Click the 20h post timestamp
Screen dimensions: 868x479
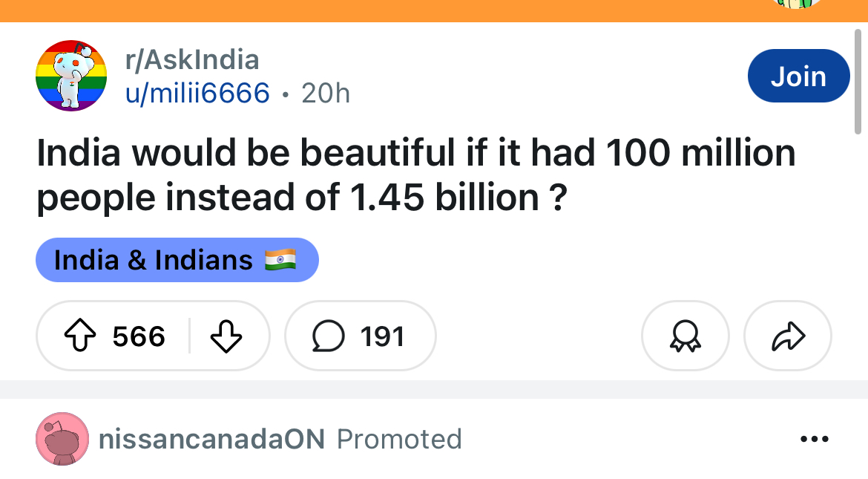[x=326, y=93]
